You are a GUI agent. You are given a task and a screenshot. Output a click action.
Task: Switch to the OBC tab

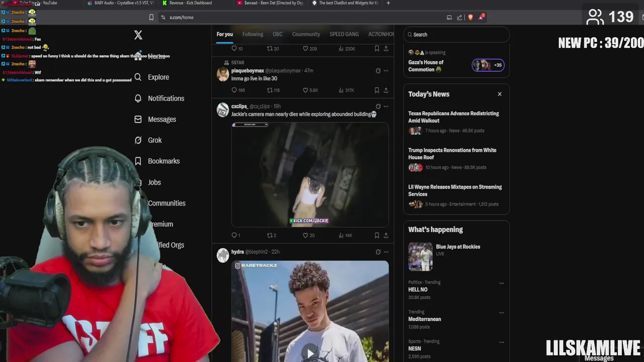pos(278,34)
